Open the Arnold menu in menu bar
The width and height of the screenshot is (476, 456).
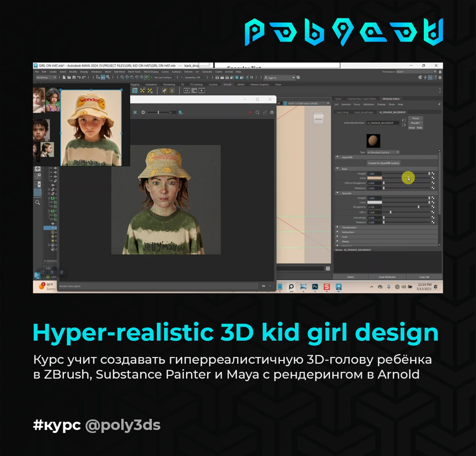pos(229,72)
